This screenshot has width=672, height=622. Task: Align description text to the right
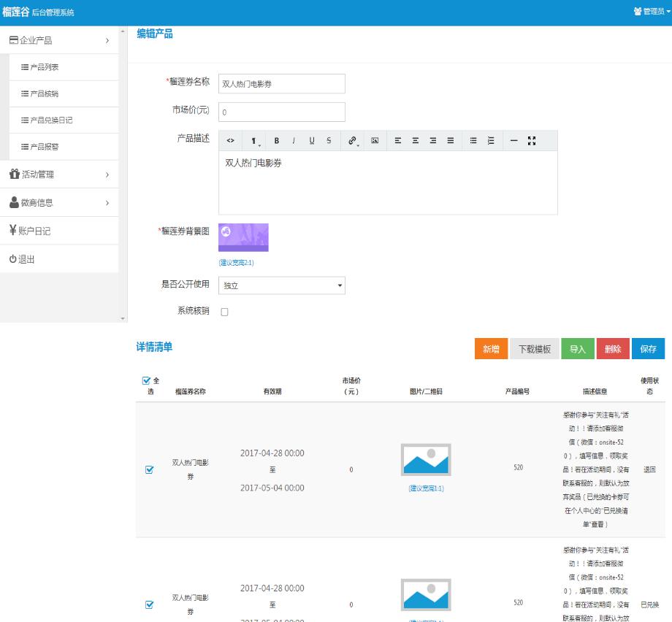pyautogui.click(x=433, y=140)
